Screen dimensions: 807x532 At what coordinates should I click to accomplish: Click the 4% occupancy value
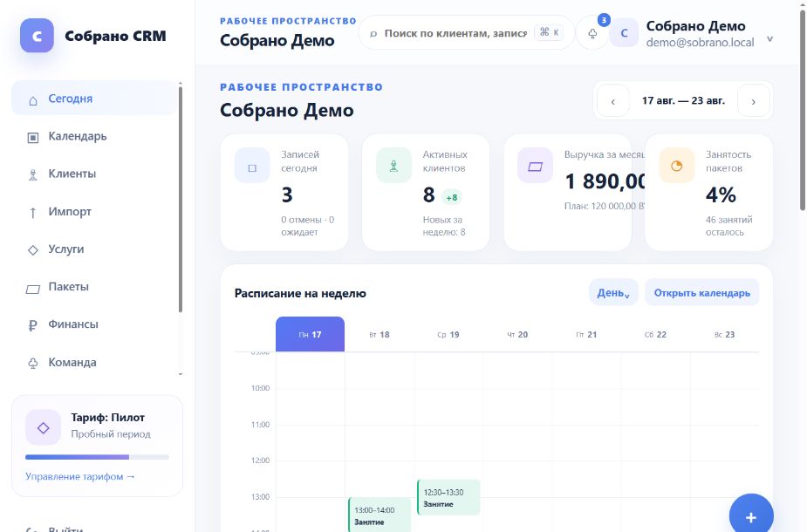coord(721,195)
